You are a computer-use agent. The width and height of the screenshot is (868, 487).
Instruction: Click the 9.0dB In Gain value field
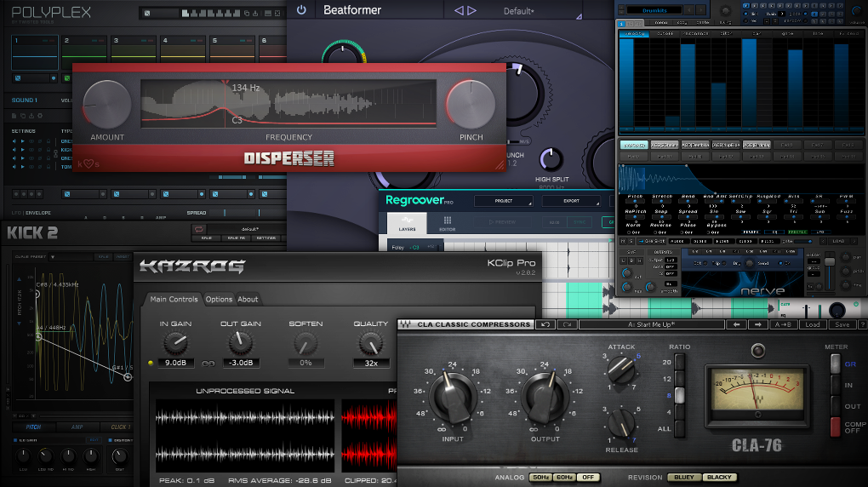(x=175, y=363)
